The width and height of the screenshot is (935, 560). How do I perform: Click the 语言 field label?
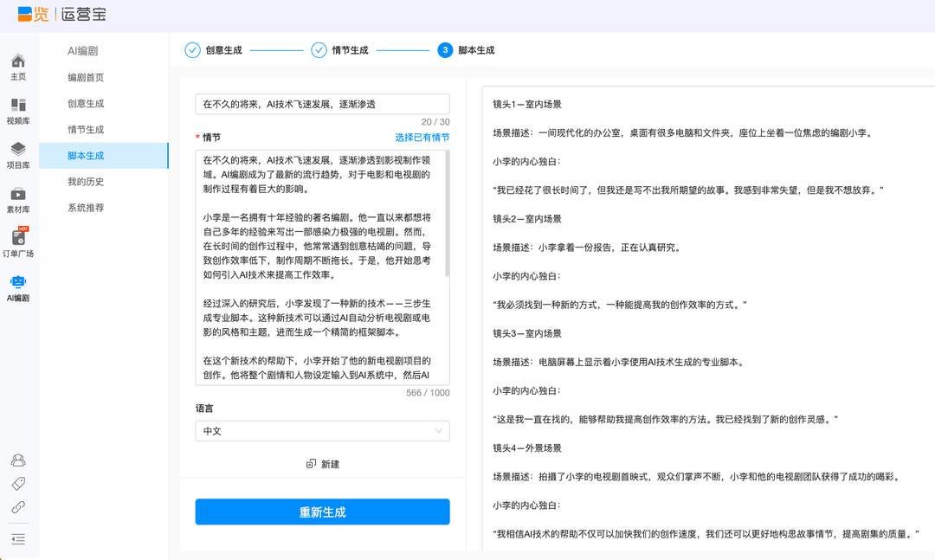(x=204, y=409)
